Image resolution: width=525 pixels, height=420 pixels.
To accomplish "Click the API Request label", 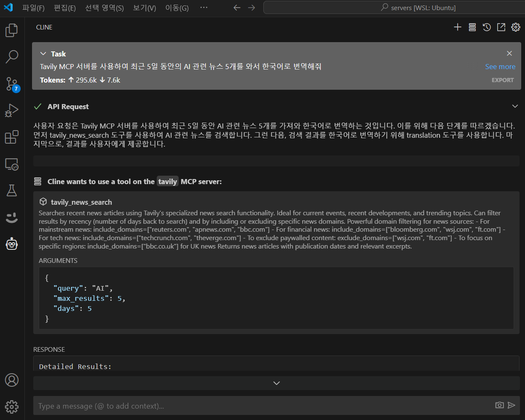I will pos(68,107).
